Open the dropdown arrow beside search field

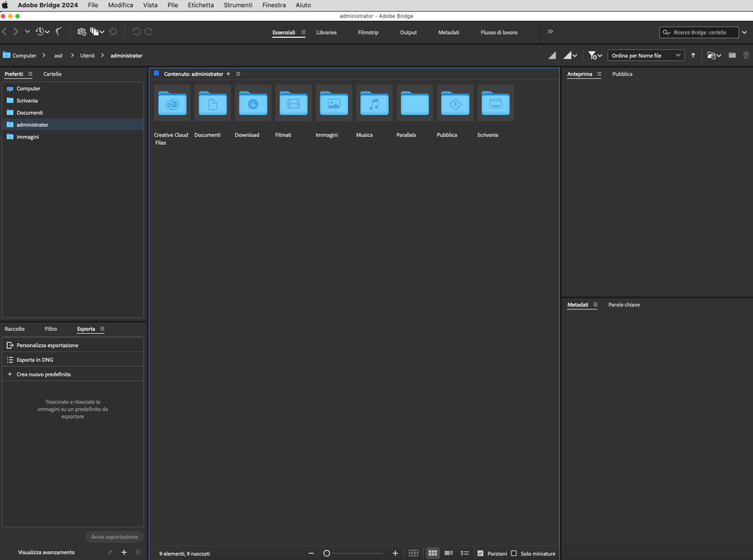click(745, 33)
